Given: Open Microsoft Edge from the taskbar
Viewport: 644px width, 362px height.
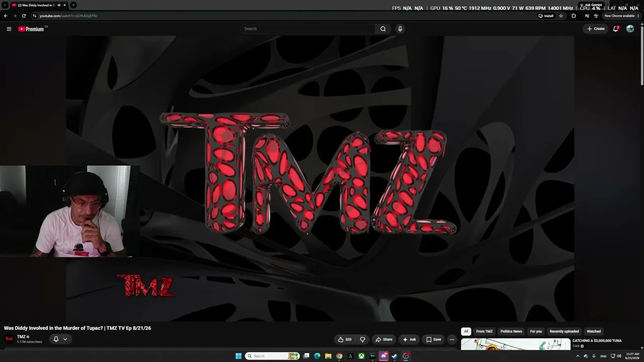Looking at the screenshot, I should point(317,356).
